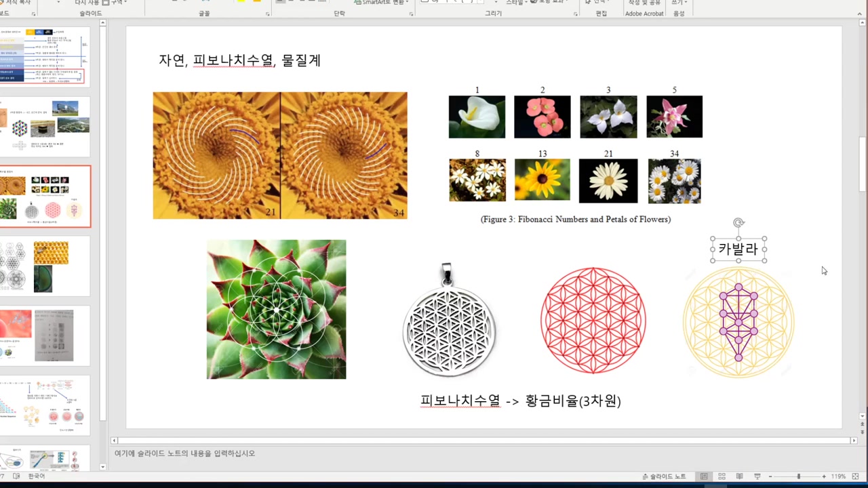Open the 단락 paragraph dialog launcher
The image size is (868, 488).
coord(412,14)
